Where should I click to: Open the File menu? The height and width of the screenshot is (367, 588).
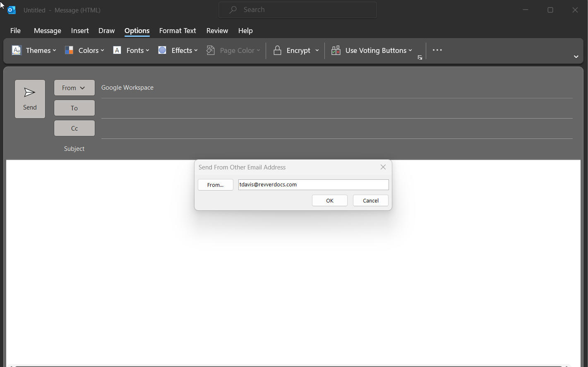pos(15,31)
